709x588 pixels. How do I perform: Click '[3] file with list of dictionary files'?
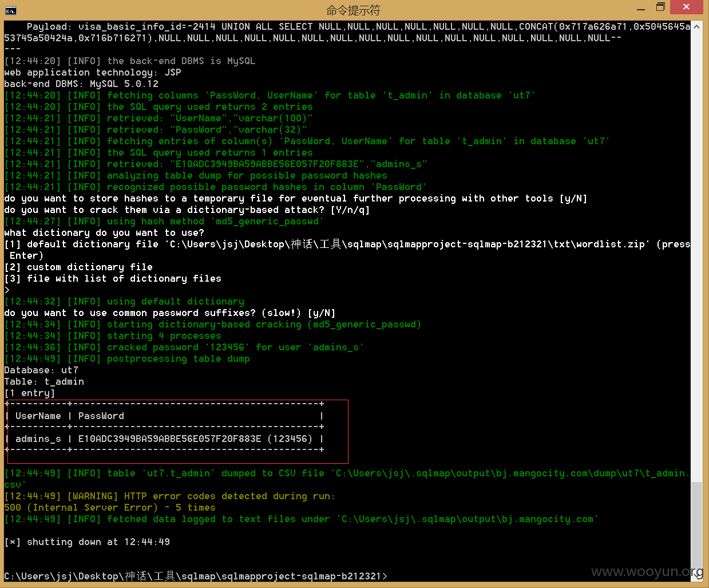coord(113,278)
